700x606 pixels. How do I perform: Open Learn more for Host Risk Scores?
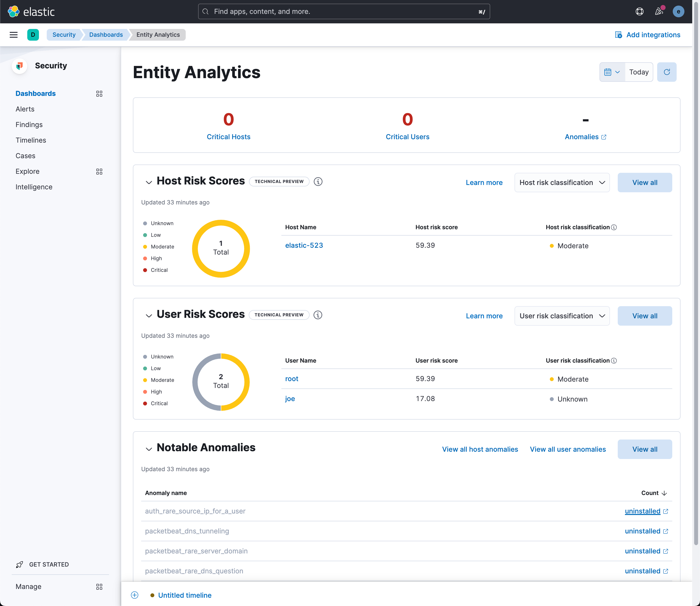(x=484, y=183)
